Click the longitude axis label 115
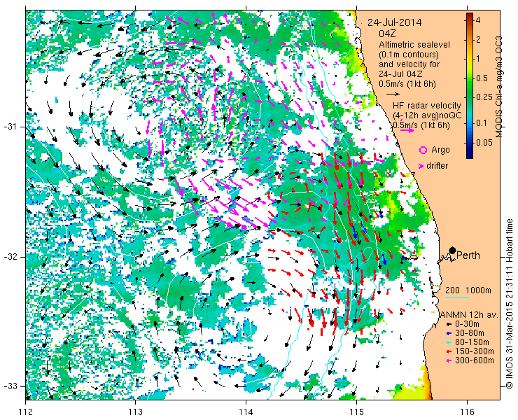Image resolution: width=518 pixels, height=420 pixels. point(356,412)
